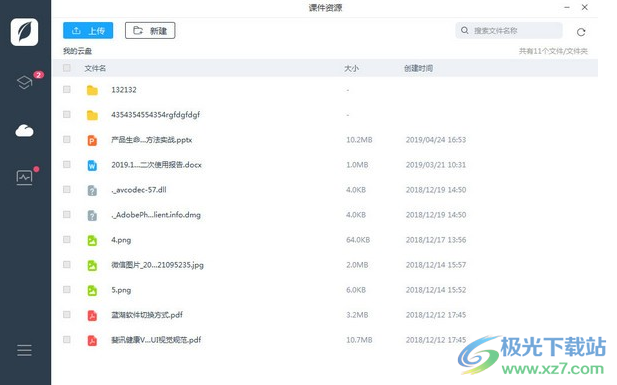The height and width of the screenshot is (385, 617).
Task: Click the folder icon of 132132
Action: [92, 90]
